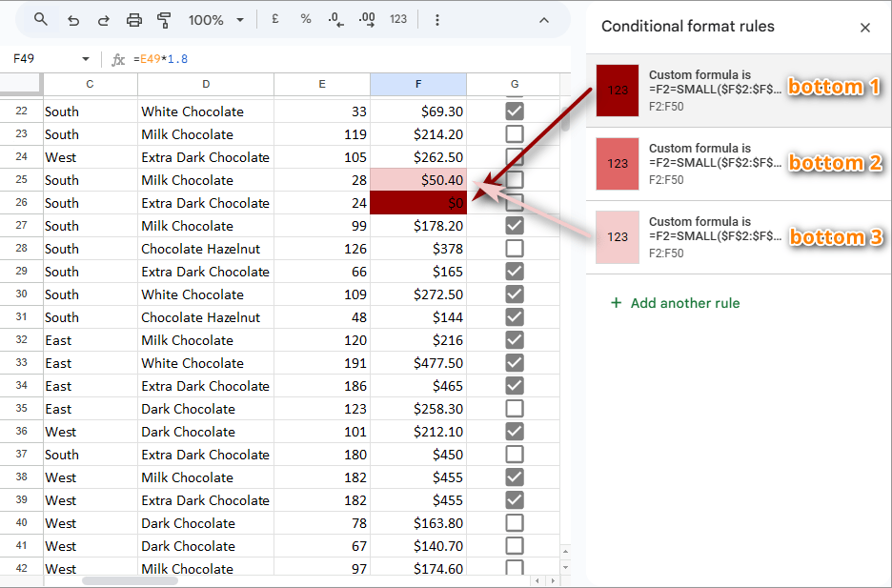Viewport: 892px width, 588px height.
Task: Uncheck the checkbox beside Dark Chocolate row 36
Action: (515, 431)
